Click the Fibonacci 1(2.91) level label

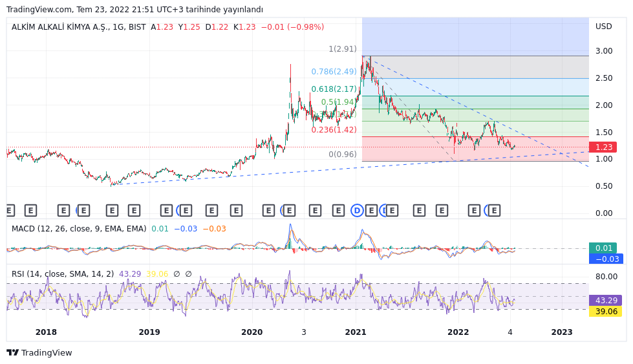(343, 49)
